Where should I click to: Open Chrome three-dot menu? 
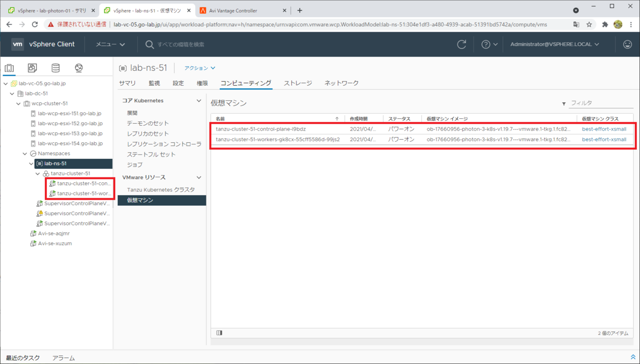pos(631,25)
